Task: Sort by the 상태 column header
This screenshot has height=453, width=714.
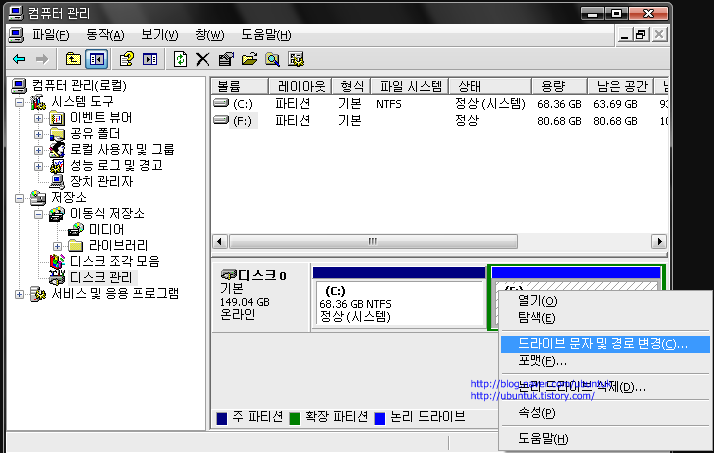Action: click(490, 86)
